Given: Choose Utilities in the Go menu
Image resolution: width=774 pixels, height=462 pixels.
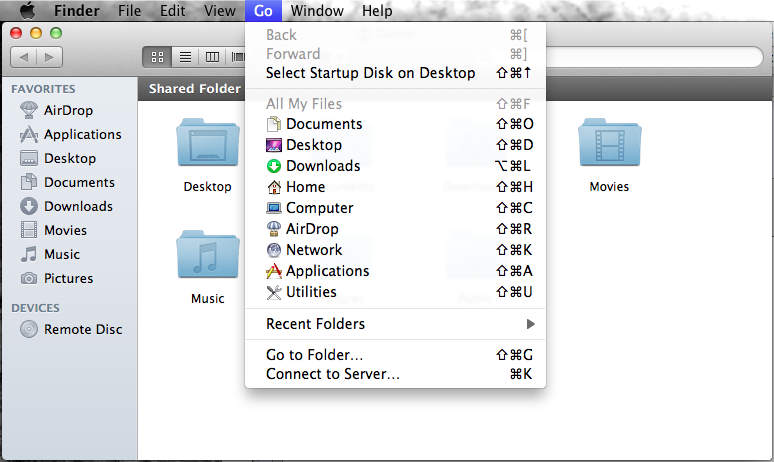Looking at the screenshot, I should click(x=395, y=292).
